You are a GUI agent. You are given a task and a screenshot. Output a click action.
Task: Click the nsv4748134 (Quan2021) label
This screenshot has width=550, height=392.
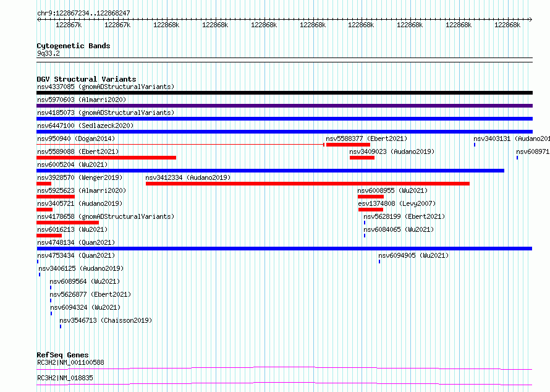click(76, 242)
